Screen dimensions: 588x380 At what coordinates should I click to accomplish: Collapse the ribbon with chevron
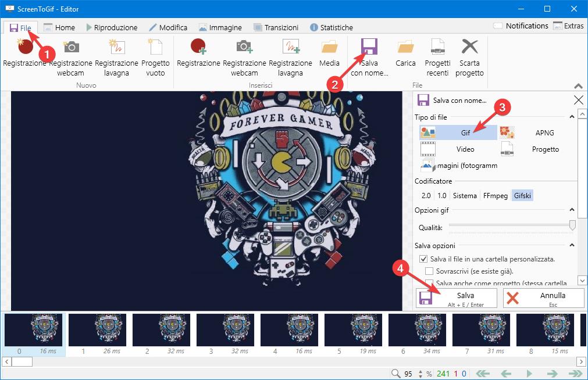click(578, 86)
